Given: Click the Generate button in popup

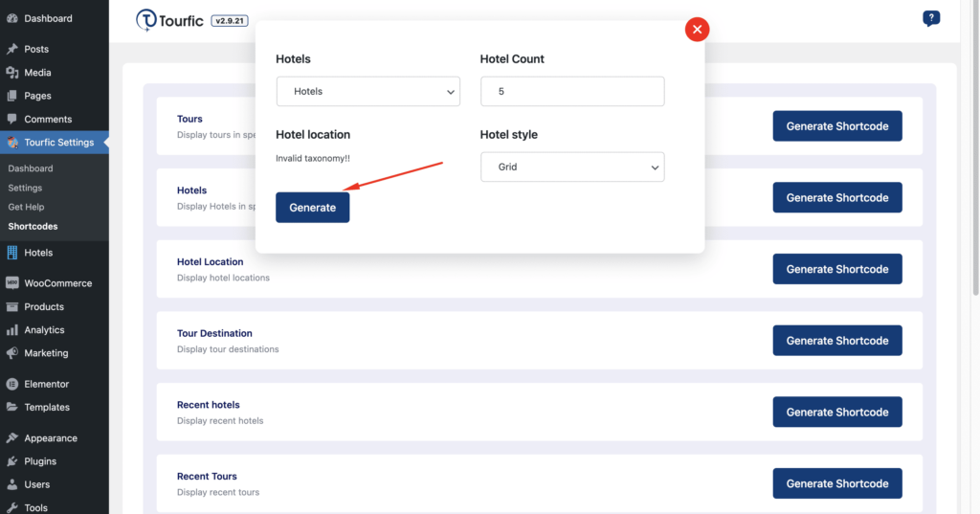Looking at the screenshot, I should (x=313, y=208).
